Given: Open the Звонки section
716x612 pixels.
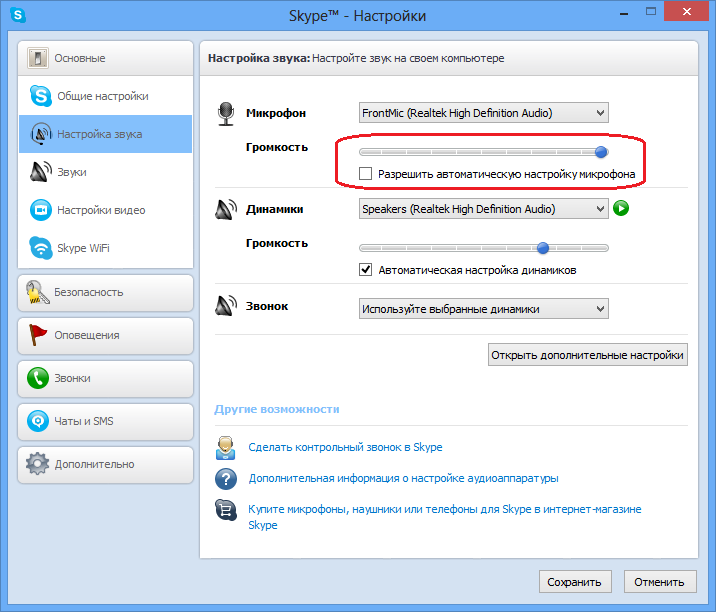Looking at the screenshot, I should [x=105, y=378].
